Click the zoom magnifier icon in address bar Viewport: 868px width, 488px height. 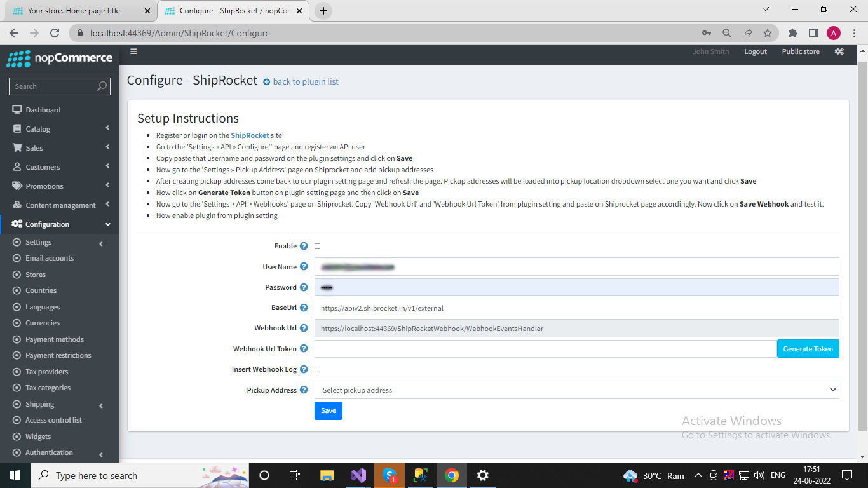[x=727, y=33]
